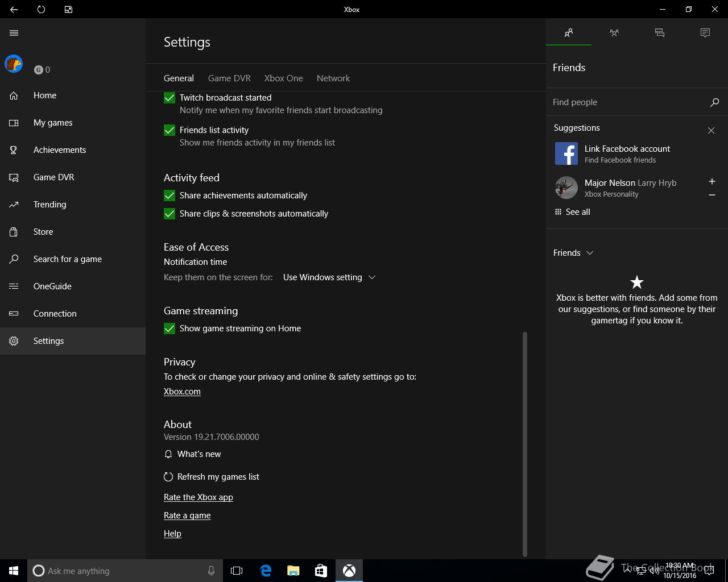Uncheck Friends list activity

169,130
